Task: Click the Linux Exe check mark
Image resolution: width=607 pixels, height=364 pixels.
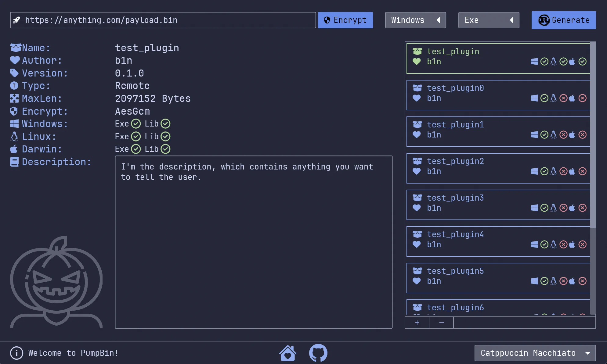Action: pos(136,137)
